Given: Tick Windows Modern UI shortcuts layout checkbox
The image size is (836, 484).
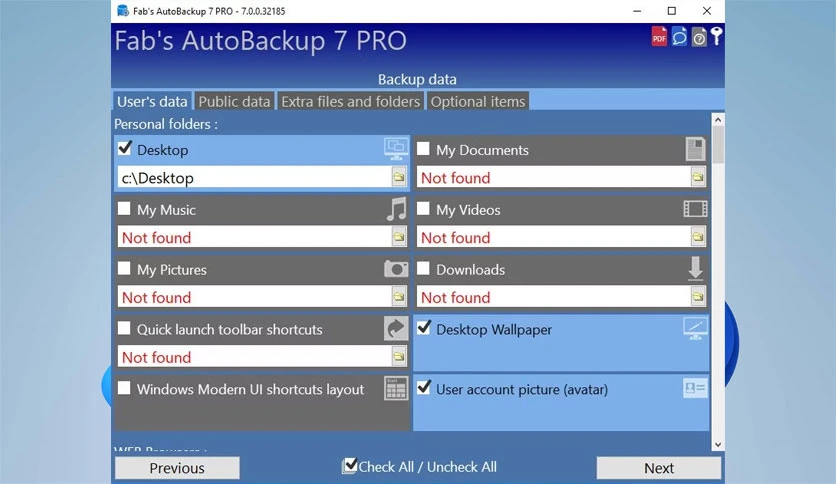Looking at the screenshot, I should pyautogui.click(x=124, y=387).
